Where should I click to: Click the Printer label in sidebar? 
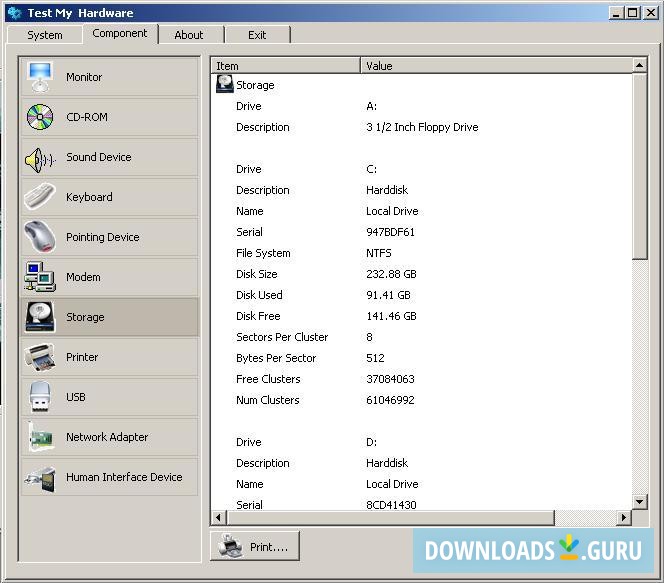82,357
